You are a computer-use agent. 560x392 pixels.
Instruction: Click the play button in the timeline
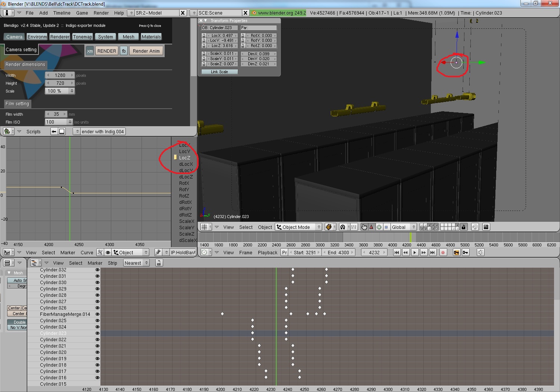tap(414, 253)
